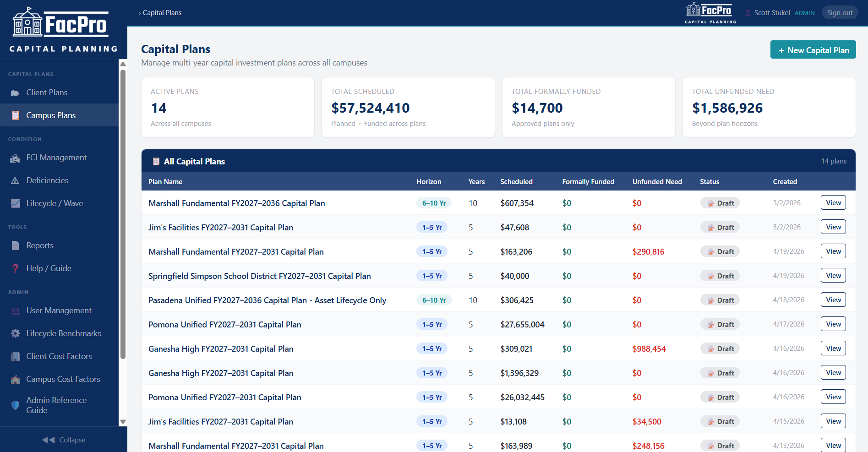
Task: Click the $34,500 unfunded need value
Action: [x=647, y=421]
